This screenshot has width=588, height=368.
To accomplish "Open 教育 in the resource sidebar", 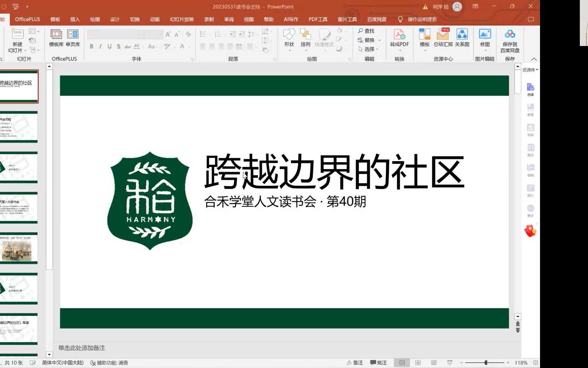I will [530, 110].
